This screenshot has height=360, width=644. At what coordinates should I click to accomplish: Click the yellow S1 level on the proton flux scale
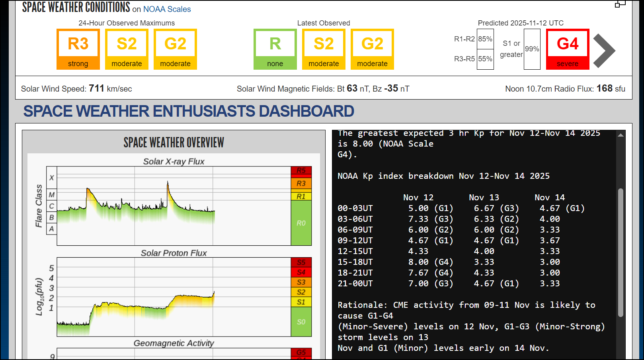click(301, 302)
